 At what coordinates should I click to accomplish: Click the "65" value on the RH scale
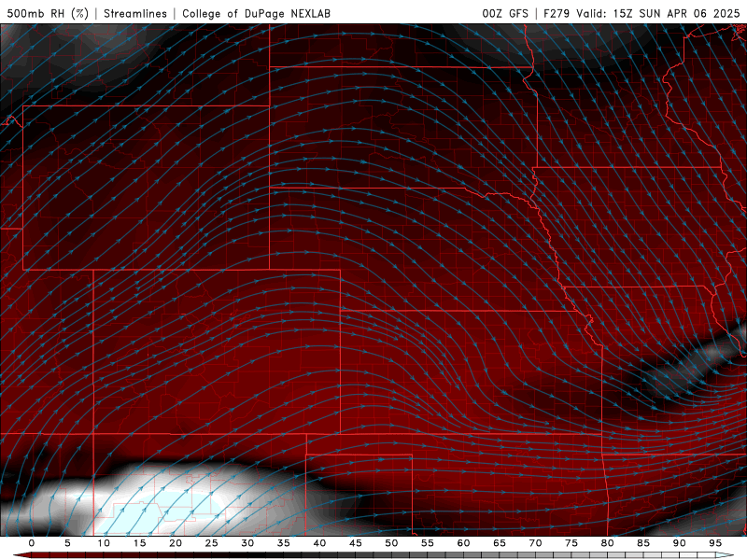500,543
